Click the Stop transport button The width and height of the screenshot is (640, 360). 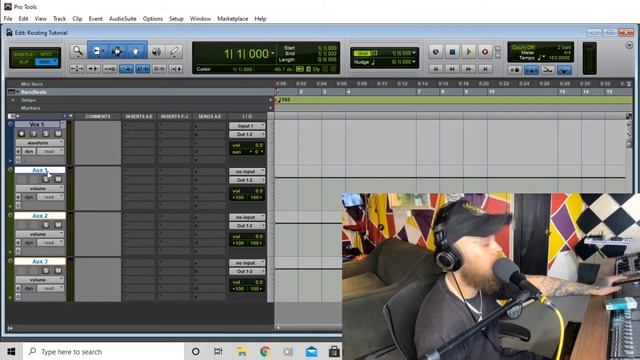pyautogui.click(x=452, y=52)
